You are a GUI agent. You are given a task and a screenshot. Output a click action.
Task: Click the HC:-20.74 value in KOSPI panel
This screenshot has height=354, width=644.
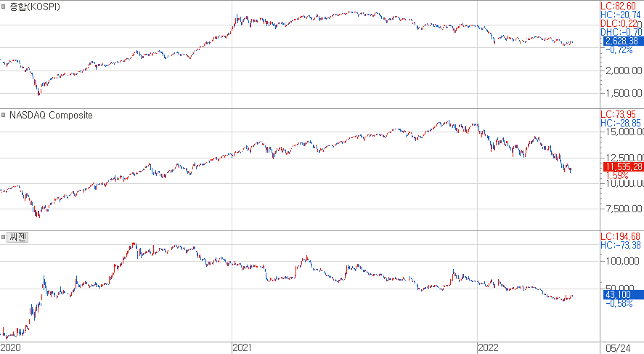coord(620,15)
